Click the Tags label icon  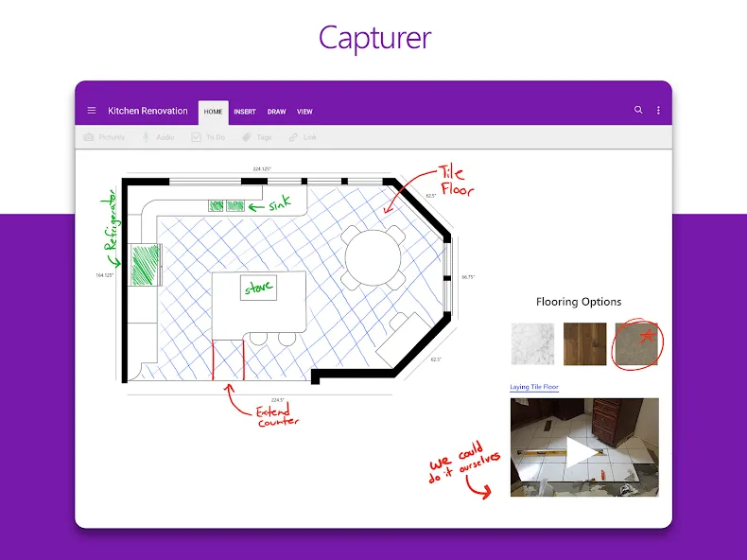pos(246,137)
